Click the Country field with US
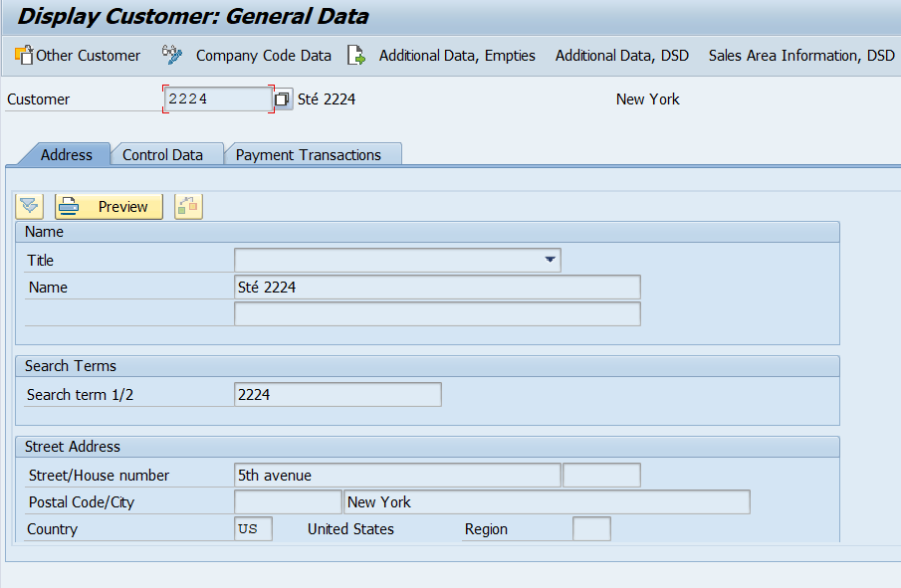Image resolution: width=901 pixels, height=588 pixels. [253, 529]
